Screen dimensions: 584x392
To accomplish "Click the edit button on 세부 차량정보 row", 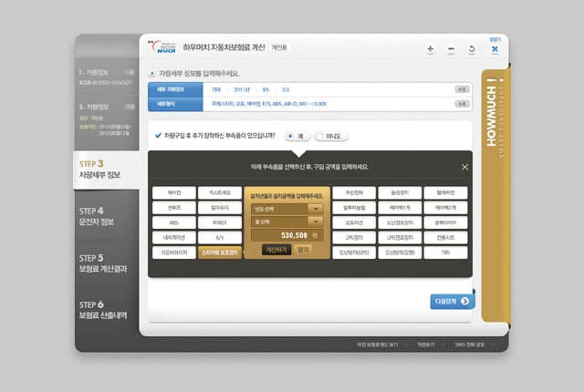I will pyautogui.click(x=462, y=89).
